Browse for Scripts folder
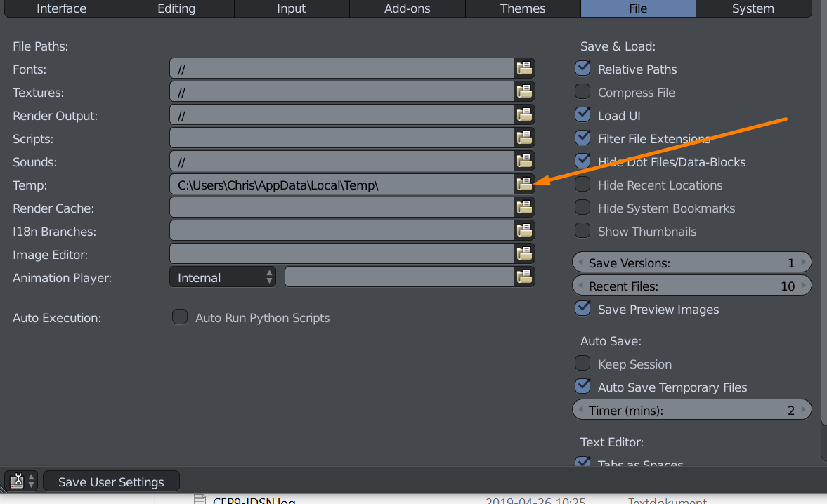The height and width of the screenshot is (504, 827). click(524, 138)
